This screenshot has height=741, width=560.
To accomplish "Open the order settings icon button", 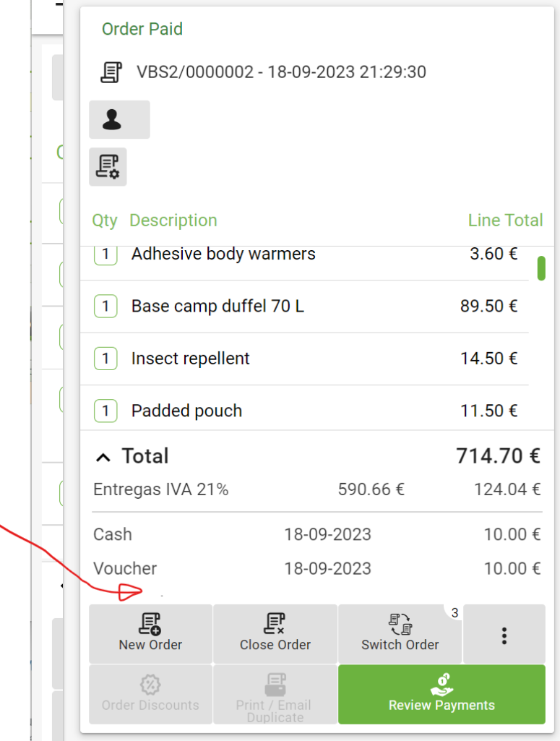I will 108,167.
